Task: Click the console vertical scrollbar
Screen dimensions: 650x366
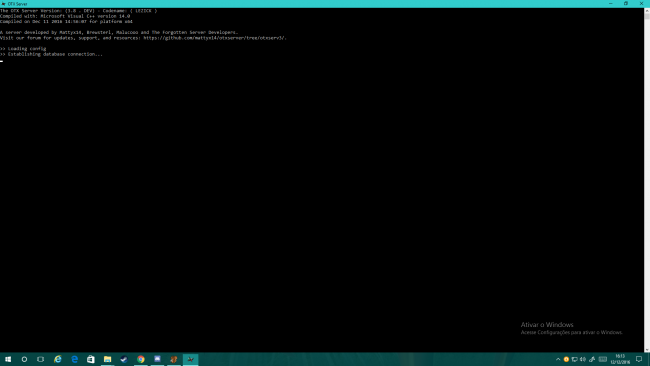Action: [x=647, y=179]
